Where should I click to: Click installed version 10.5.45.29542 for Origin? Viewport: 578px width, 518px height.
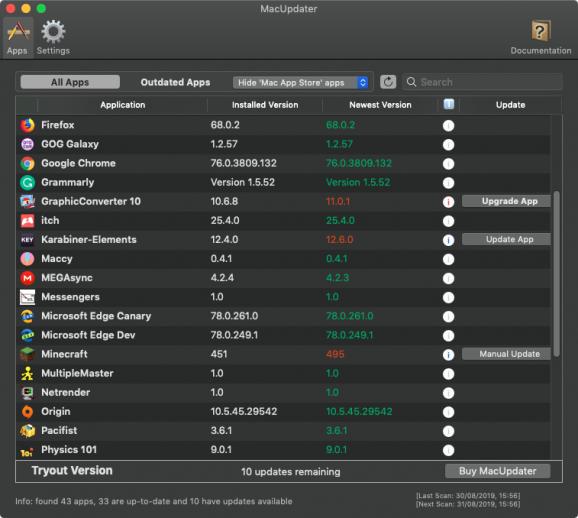pyautogui.click(x=244, y=412)
